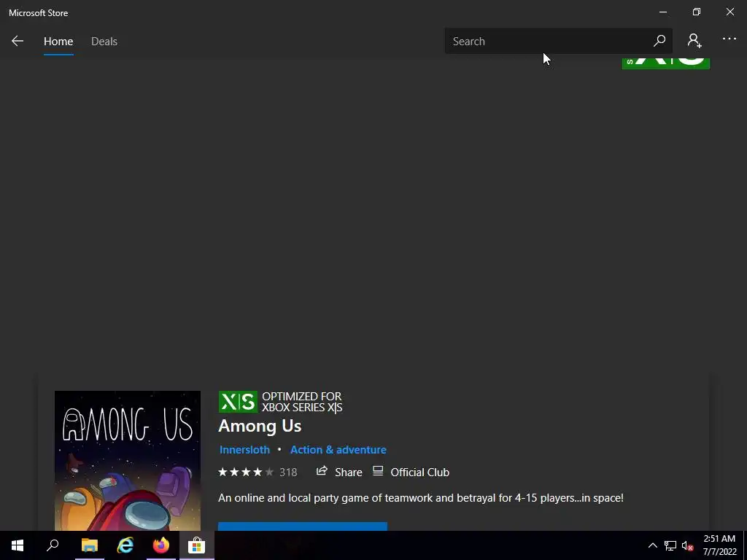Click the Share label

click(x=348, y=472)
